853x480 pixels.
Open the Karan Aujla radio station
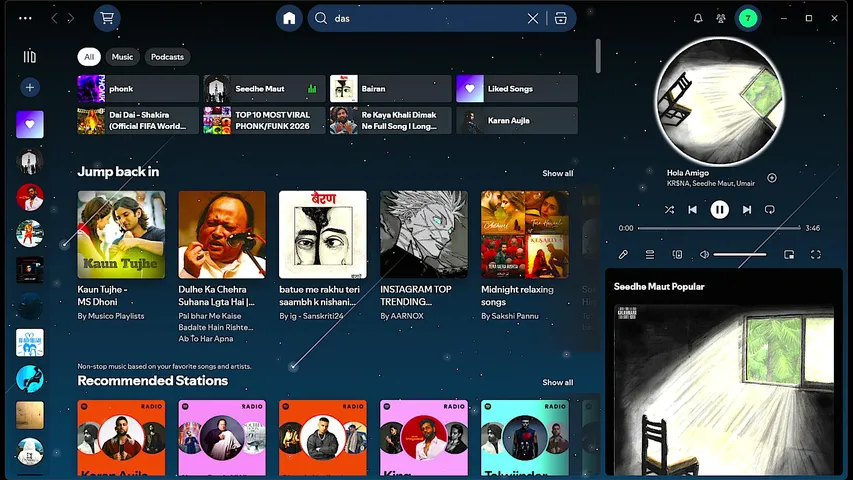point(121,438)
